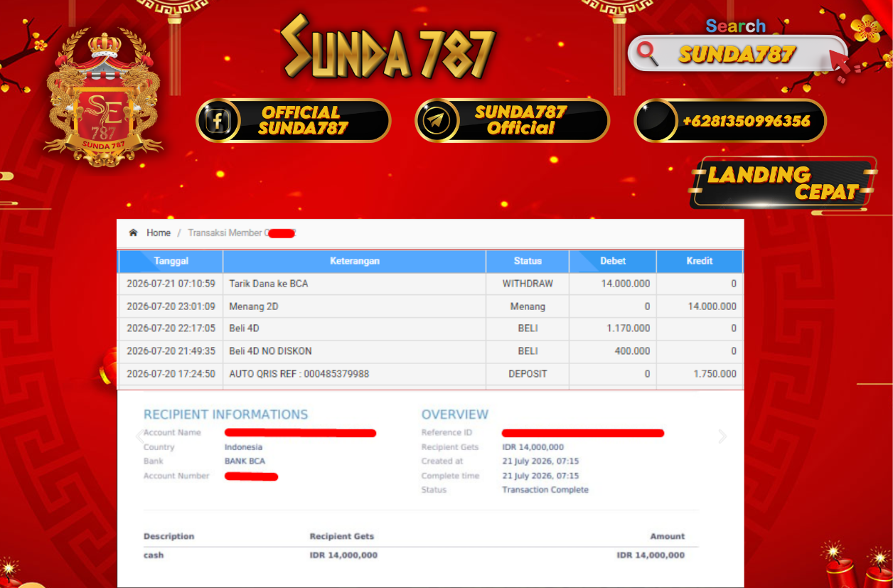Click the 14.000.000 kredit cell
Image resolution: width=893 pixels, height=588 pixels.
click(x=700, y=306)
